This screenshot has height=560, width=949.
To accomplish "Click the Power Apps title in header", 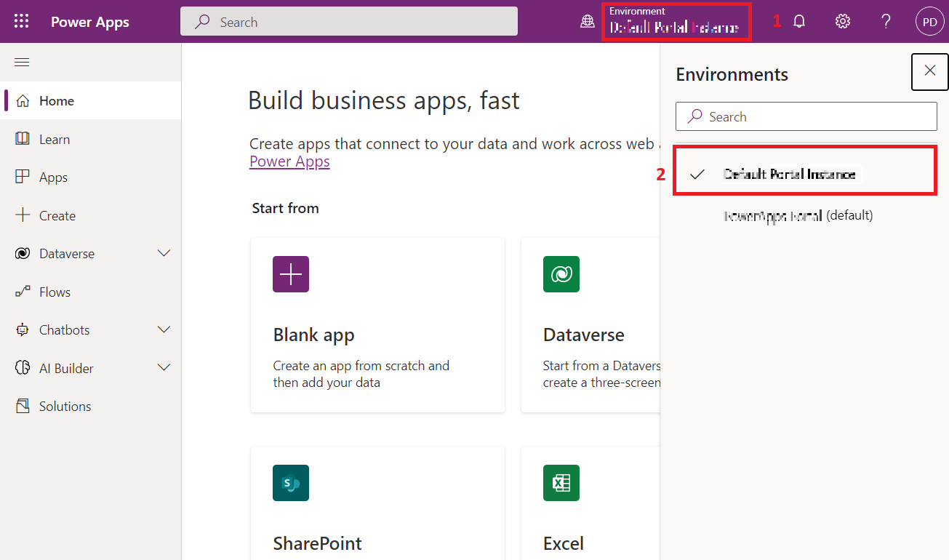I will [x=90, y=22].
